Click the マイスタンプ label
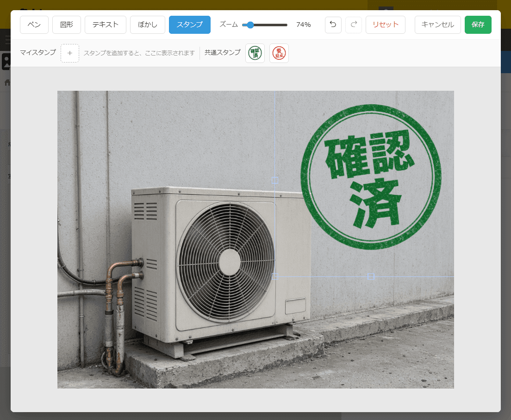511x420 pixels. [38, 52]
